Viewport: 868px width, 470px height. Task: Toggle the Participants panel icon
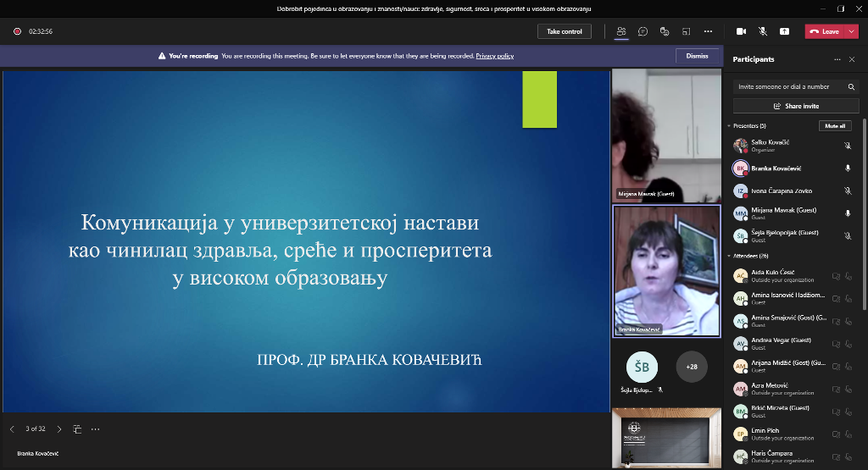point(621,31)
